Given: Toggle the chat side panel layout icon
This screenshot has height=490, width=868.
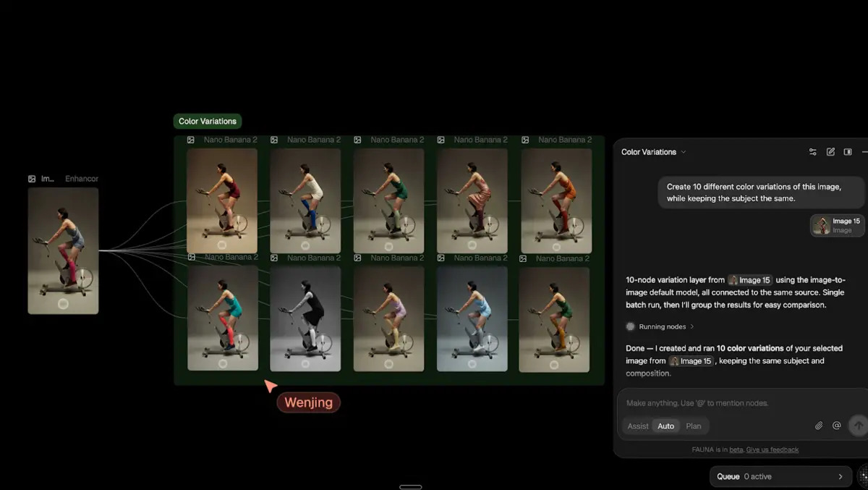Looking at the screenshot, I should tap(848, 152).
